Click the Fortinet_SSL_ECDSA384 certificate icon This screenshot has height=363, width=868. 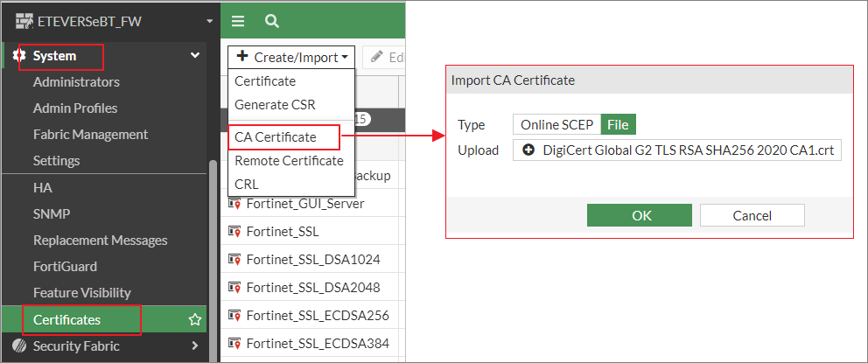[x=234, y=344]
